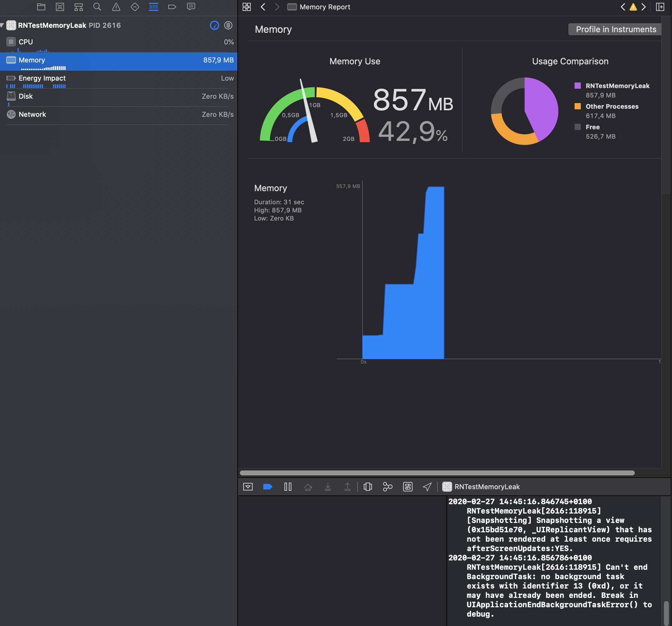Click the back navigation chevron
The image size is (672, 626).
click(263, 7)
